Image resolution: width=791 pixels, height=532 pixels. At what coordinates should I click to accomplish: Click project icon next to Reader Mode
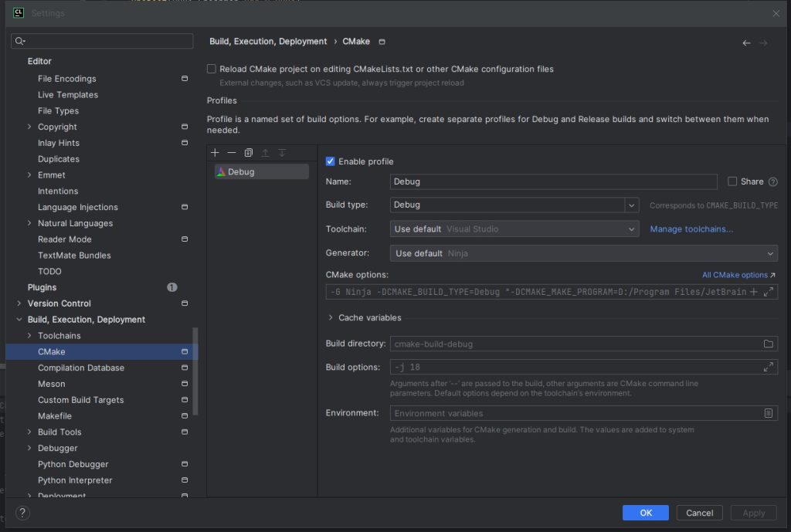(x=185, y=239)
